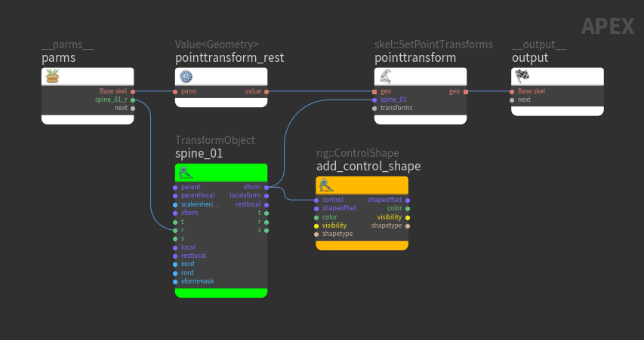This screenshot has height=340, width=644.
Task: Click the restlocal input port on spine_01
Action: click(175, 256)
